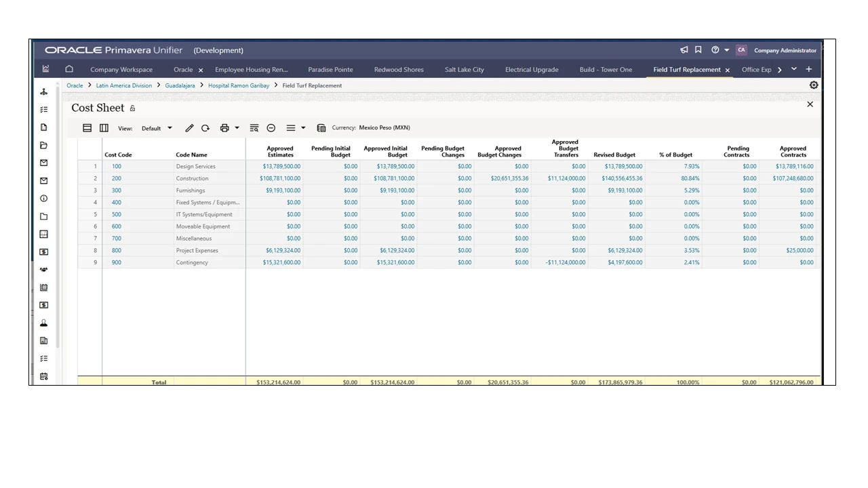Select Mexico Peso (MXN) currency text
The width and height of the screenshot is (868, 488).
pos(384,128)
